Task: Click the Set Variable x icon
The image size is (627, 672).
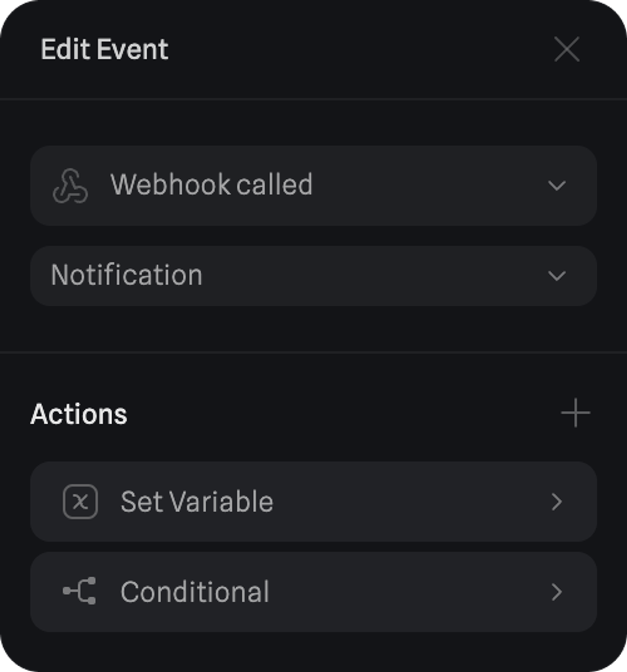Action: (80, 501)
